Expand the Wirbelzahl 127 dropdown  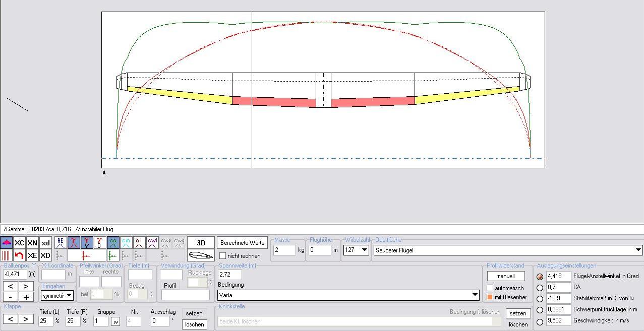[365, 250]
